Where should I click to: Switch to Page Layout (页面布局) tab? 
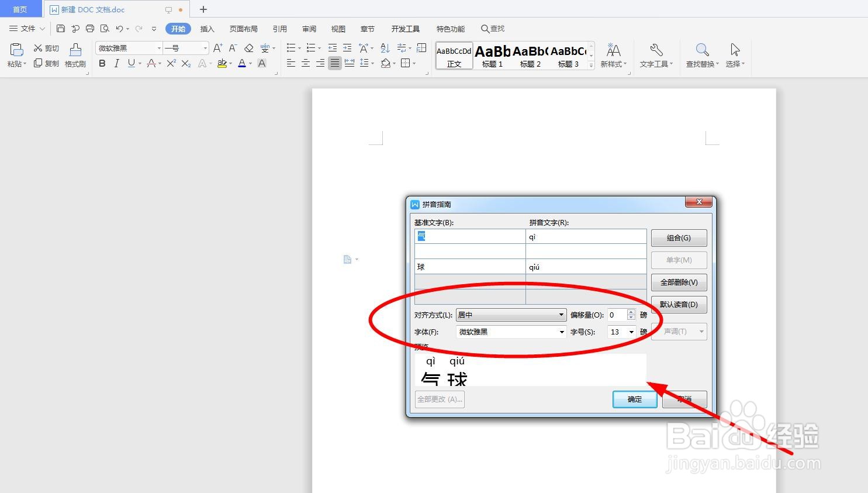(243, 29)
